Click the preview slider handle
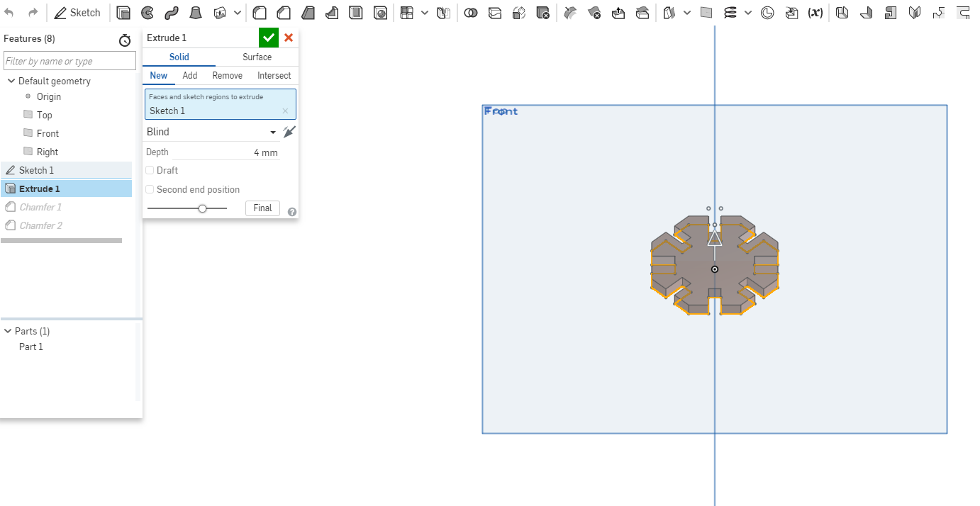Viewport: 980px width, 506px height. (x=203, y=208)
